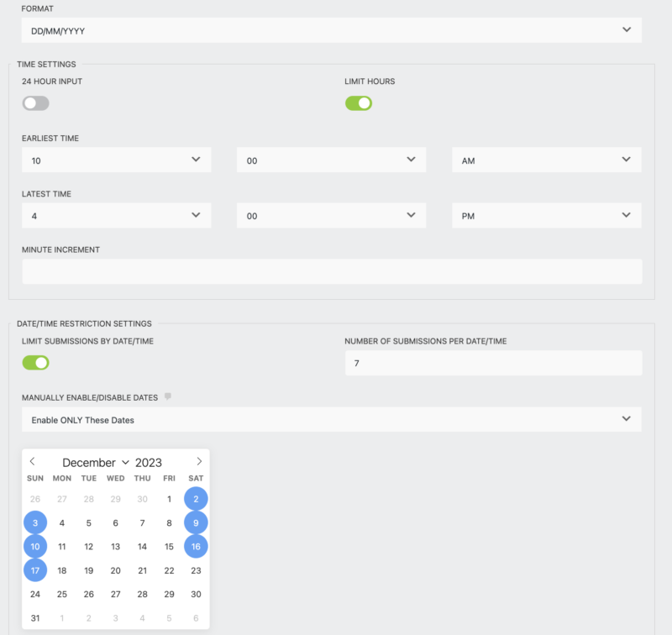
Task: Click the Minute Increment input field
Action: click(x=331, y=271)
